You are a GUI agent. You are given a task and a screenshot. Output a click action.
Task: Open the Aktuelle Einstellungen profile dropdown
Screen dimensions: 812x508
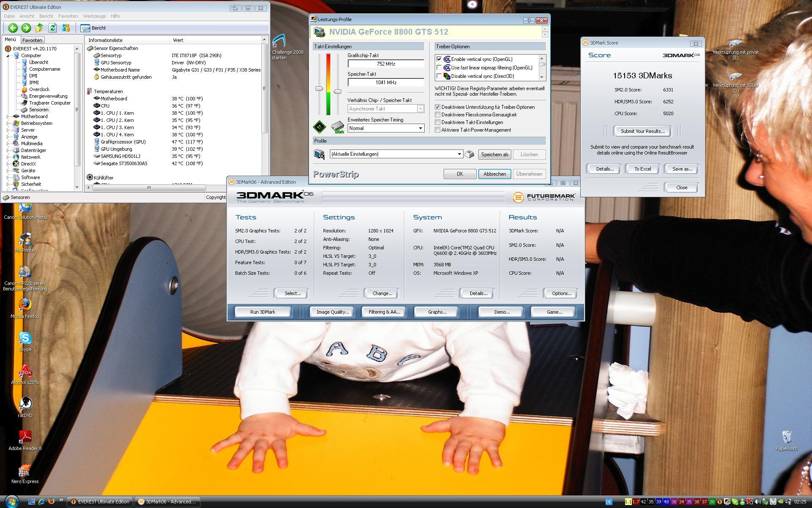tap(396, 154)
